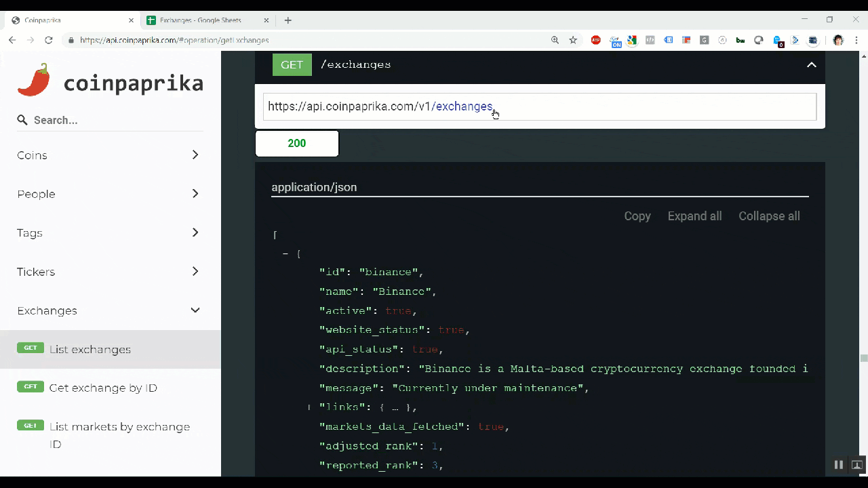Click the "reported_rank": 3 JSON line
This screenshot has width=868, height=488.
(381, 466)
